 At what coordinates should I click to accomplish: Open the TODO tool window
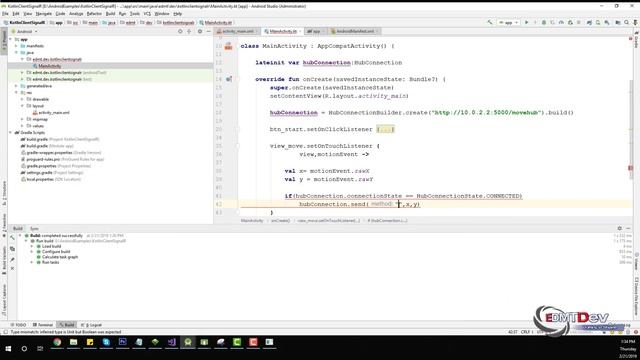(18, 325)
